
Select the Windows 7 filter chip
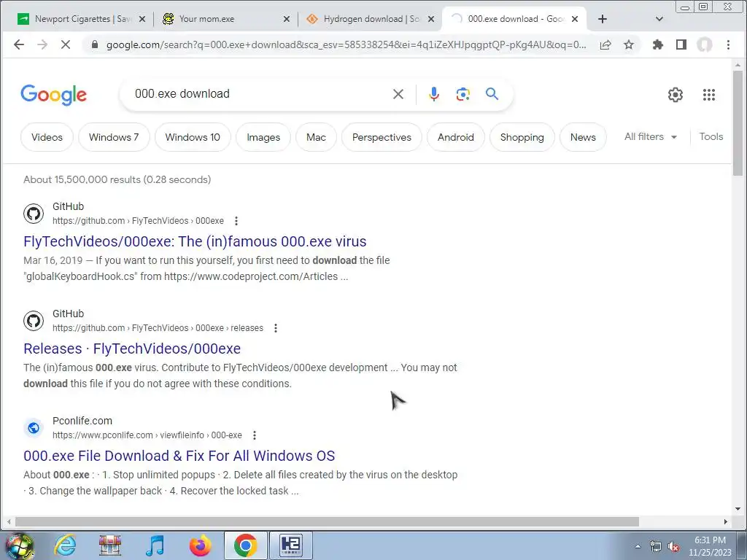(x=114, y=137)
